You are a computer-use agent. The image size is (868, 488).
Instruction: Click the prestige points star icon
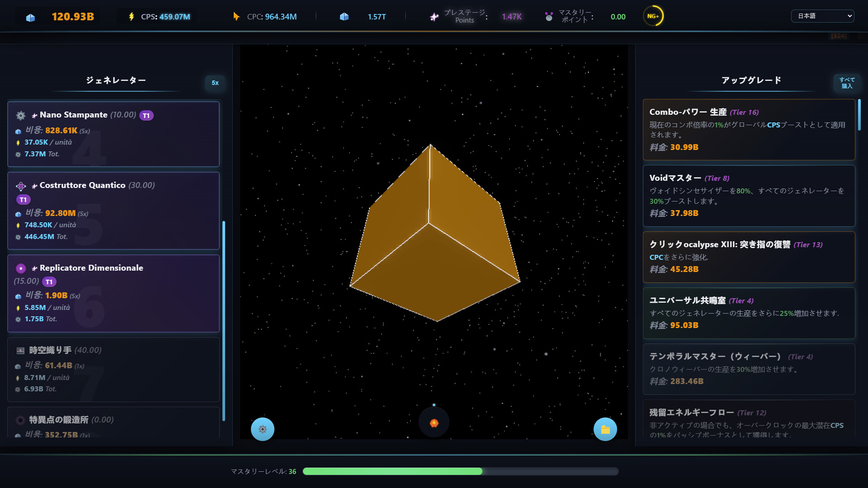(x=434, y=17)
